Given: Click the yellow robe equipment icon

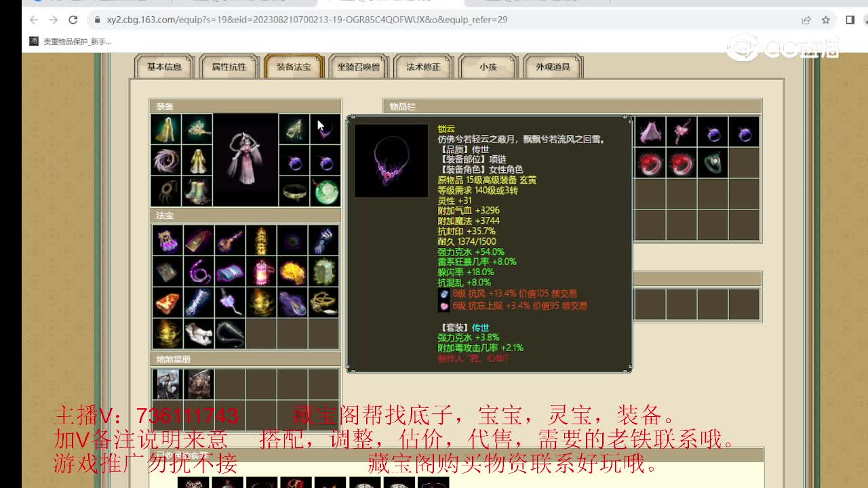Looking at the screenshot, I should coord(197,161).
